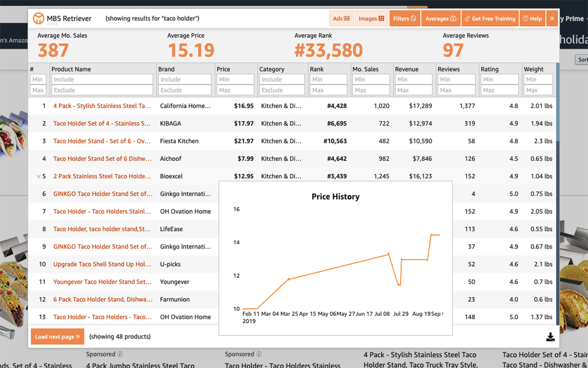The width and height of the screenshot is (588, 368).
Task: Click the MBS Retriever logo icon
Action: click(x=39, y=18)
